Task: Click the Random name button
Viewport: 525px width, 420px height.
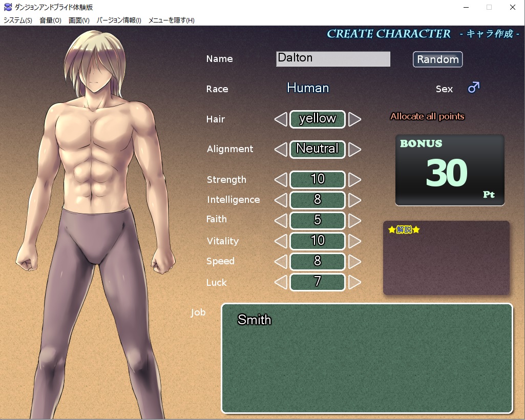Action: pos(437,59)
